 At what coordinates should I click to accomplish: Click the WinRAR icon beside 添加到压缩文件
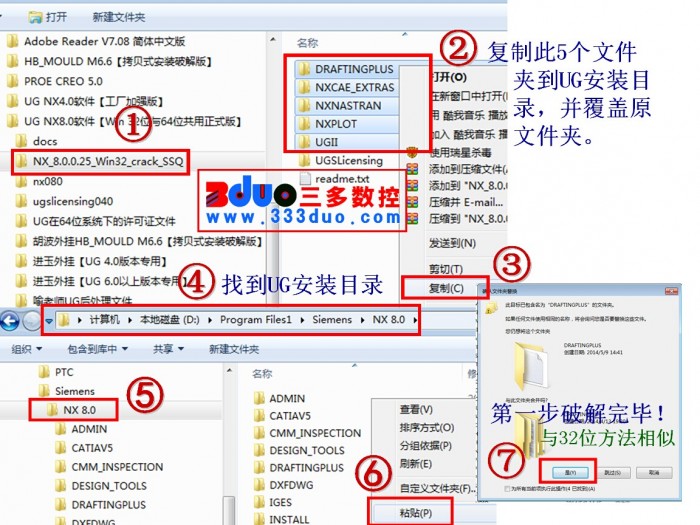pos(412,169)
